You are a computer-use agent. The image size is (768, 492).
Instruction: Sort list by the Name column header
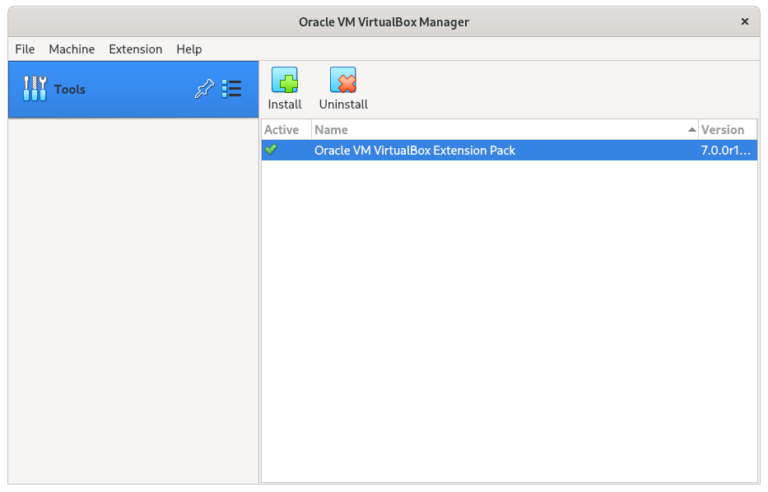pos(331,130)
